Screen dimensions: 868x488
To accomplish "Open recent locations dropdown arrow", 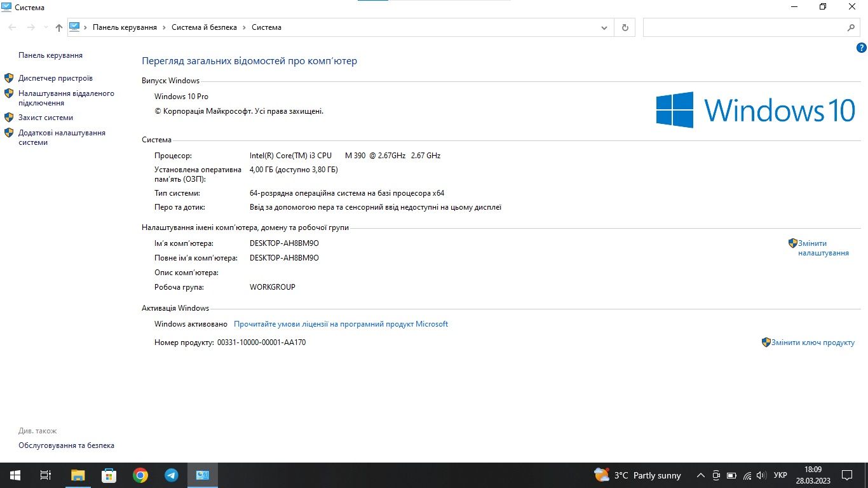I will [46, 27].
